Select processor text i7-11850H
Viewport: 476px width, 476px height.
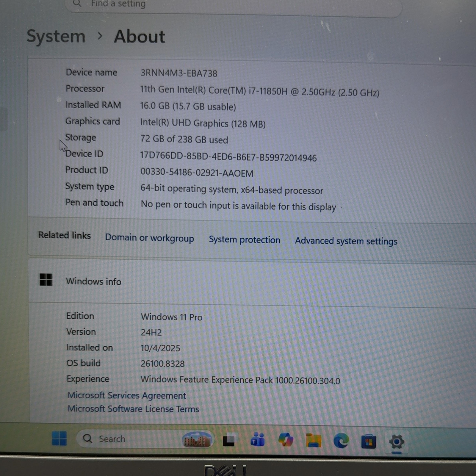click(x=268, y=91)
